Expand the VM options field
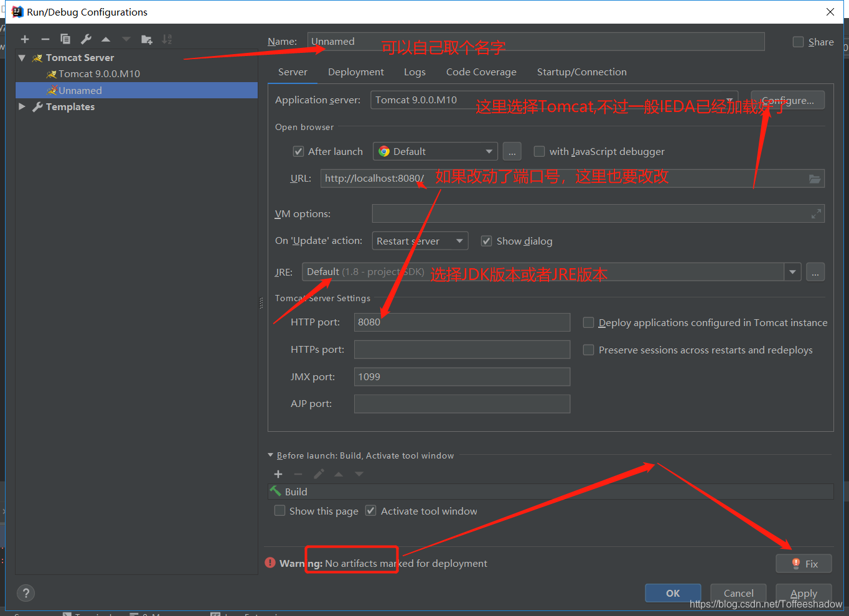The width and height of the screenshot is (849, 616). (816, 214)
